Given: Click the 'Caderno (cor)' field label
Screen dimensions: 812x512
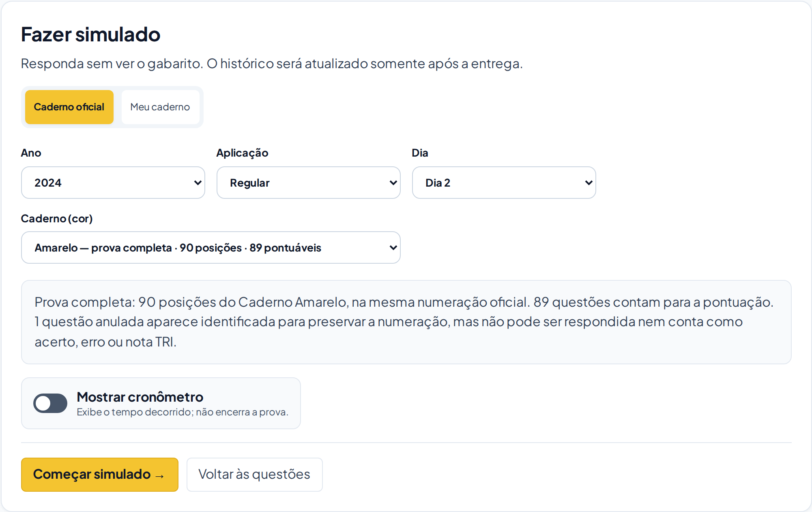Looking at the screenshot, I should [x=57, y=219].
